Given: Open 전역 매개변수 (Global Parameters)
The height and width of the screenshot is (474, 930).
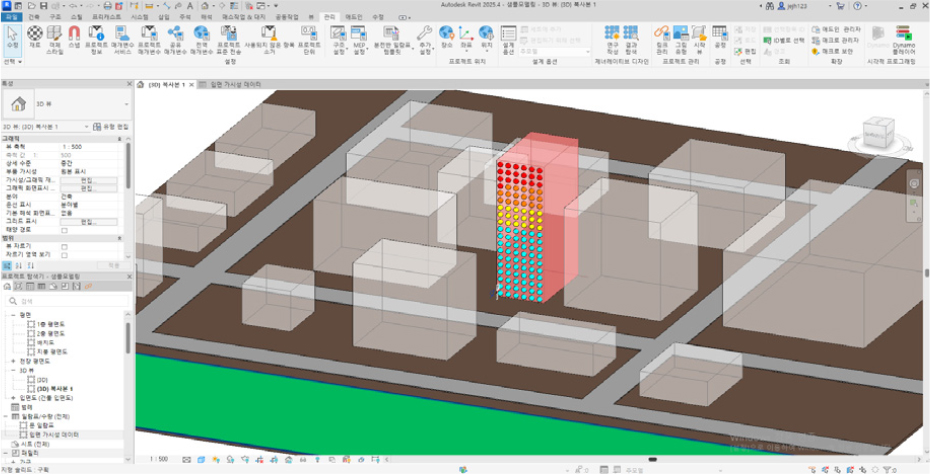Looking at the screenshot, I should click(x=202, y=39).
